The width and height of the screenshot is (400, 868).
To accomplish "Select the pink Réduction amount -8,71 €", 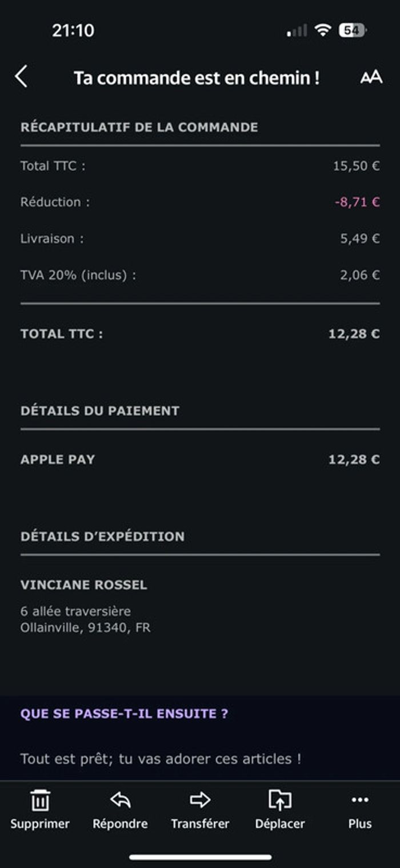I will coord(358,202).
